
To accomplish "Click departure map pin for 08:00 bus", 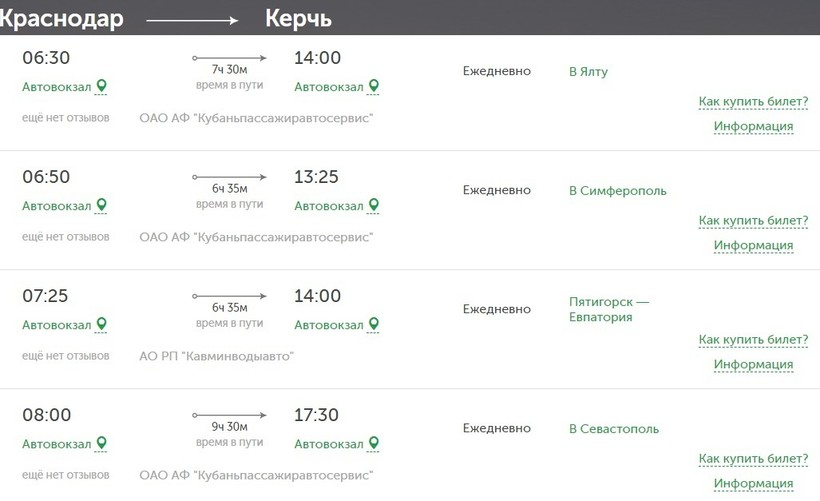I will pyautogui.click(x=101, y=444).
